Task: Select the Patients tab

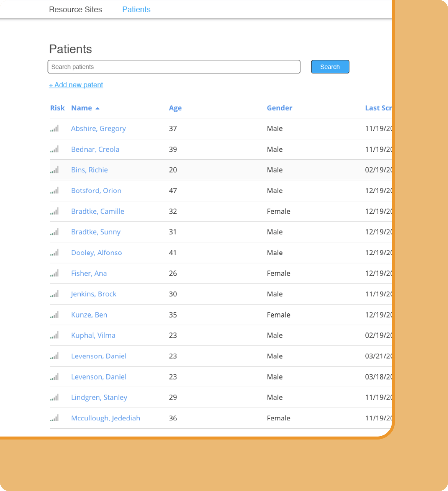Action: pos(136,9)
